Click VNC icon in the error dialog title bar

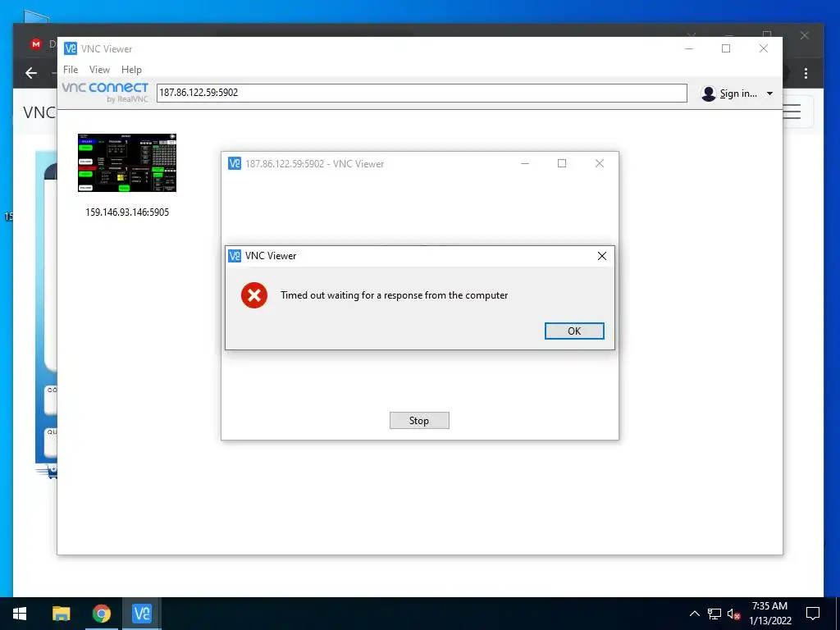pos(235,256)
